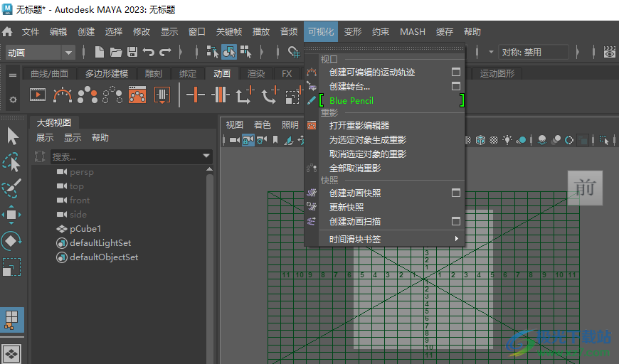Screen dimensions: 619x364
Task: Select by hierarchy and combinations mode
Action: click(x=213, y=52)
